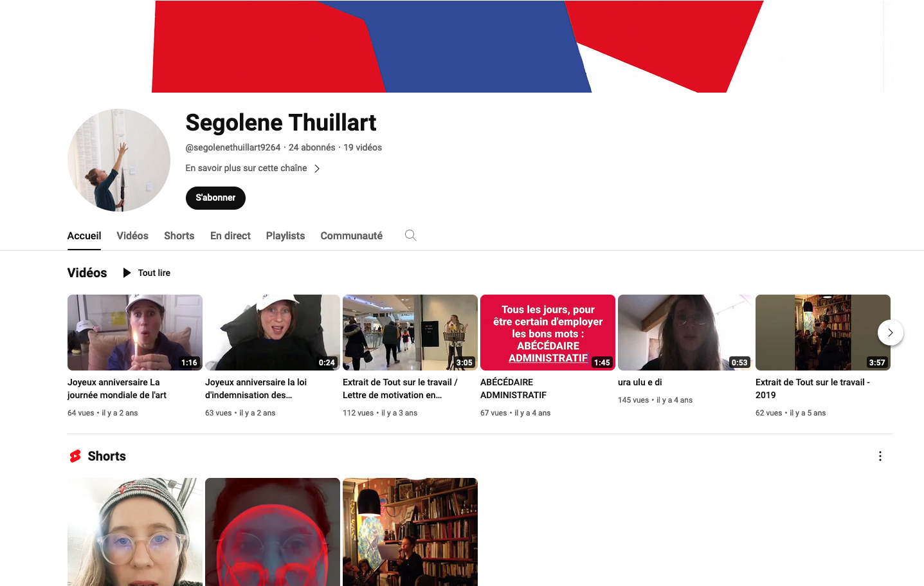Open the channel profile avatar picture

click(x=119, y=160)
